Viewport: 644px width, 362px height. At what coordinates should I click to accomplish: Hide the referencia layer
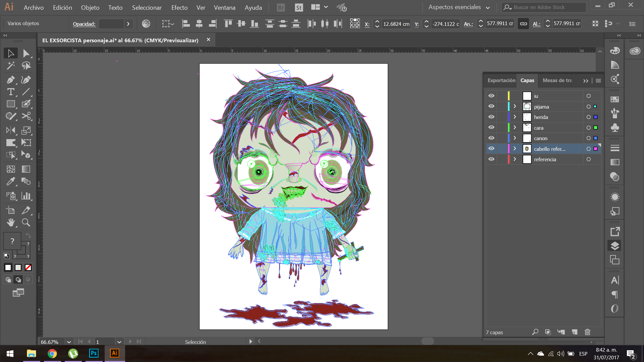[x=491, y=159]
